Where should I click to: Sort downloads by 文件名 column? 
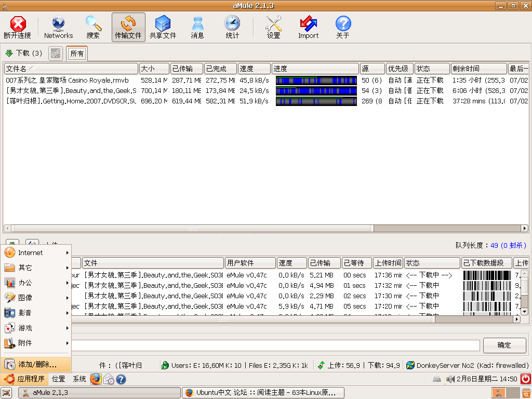(71, 69)
